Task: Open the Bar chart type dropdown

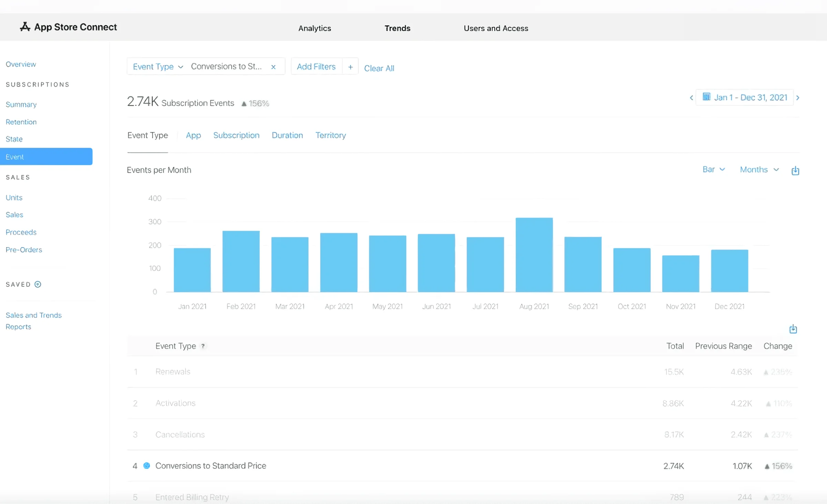Action: coord(714,169)
